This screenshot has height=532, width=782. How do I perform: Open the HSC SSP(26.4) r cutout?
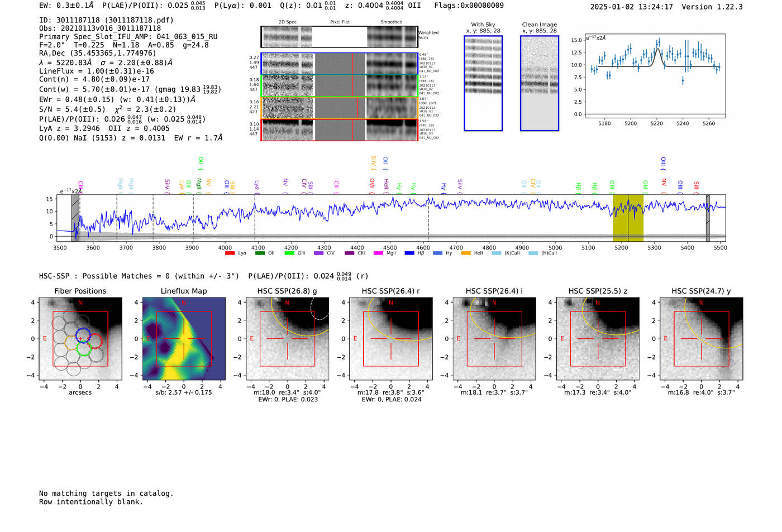(391, 339)
